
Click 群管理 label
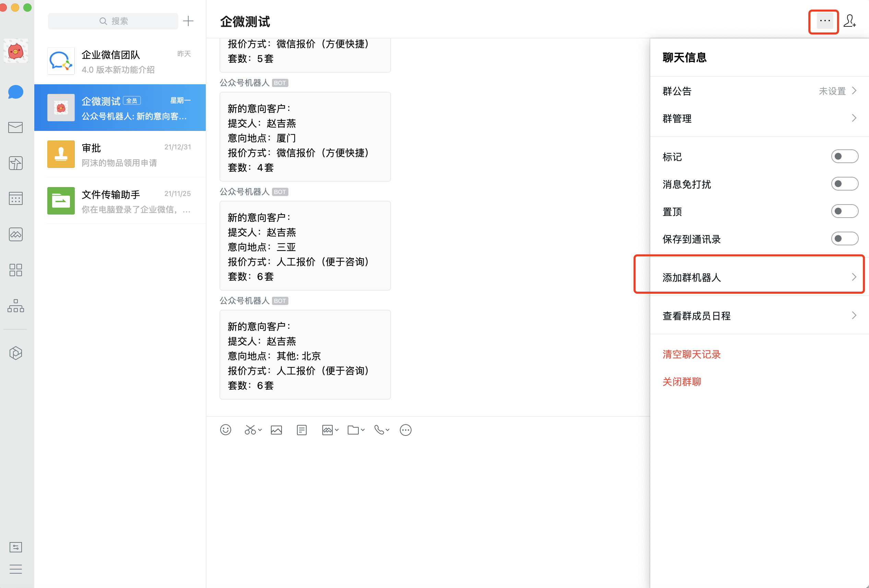point(677,119)
